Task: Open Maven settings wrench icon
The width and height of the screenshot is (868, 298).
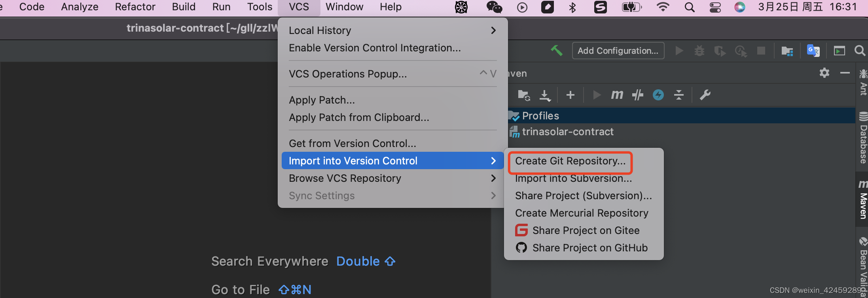Action: [705, 95]
